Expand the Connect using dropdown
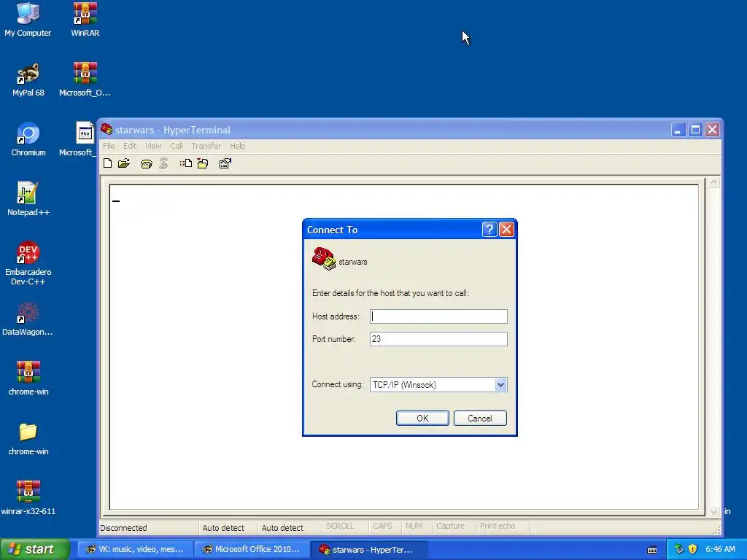747x560 pixels. [x=500, y=385]
